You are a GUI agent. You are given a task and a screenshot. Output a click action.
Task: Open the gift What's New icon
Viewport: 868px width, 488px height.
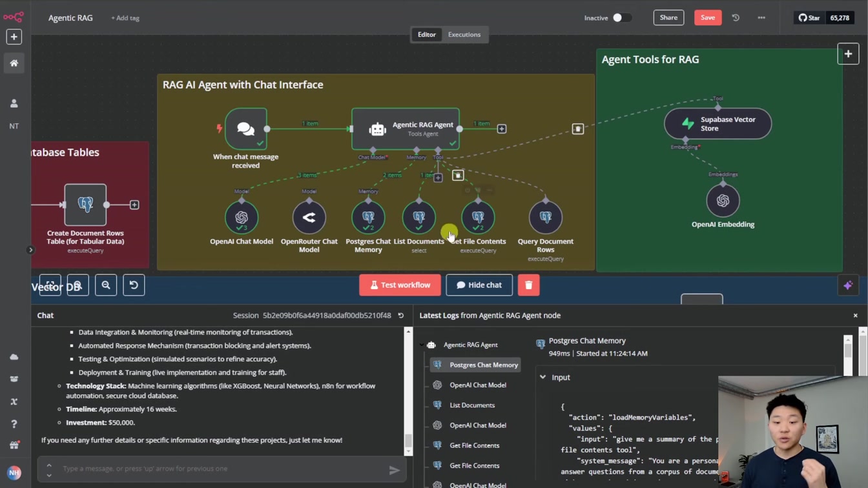(14, 445)
